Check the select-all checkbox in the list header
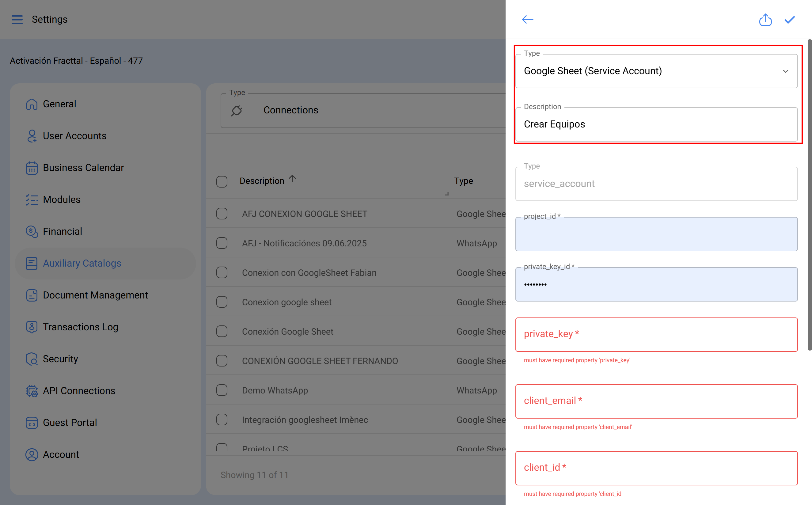This screenshot has height=505, width=812. (x=222, y=181)
